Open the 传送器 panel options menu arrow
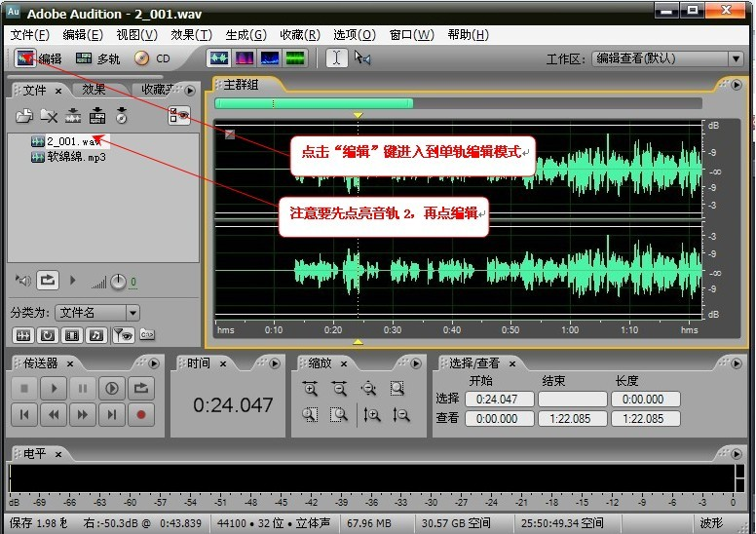This screenshot has width=756, height=534. pyautogui.click(x=152, y=363)
